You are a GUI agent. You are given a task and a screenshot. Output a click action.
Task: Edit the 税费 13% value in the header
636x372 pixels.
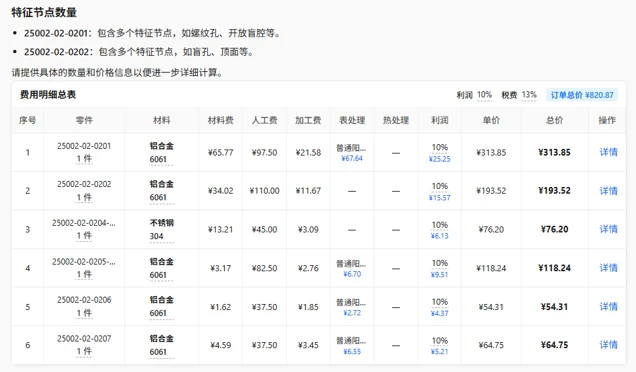[x=529, y=95]
